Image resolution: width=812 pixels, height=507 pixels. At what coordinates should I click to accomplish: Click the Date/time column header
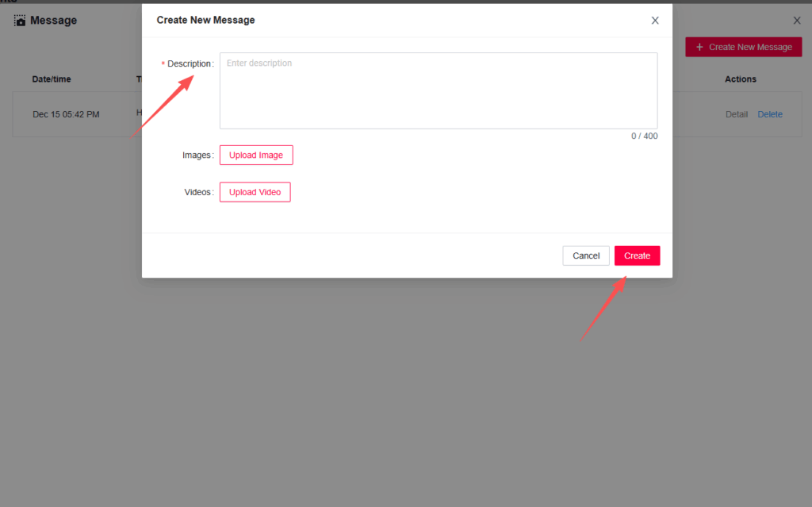(x=52, y=79)
